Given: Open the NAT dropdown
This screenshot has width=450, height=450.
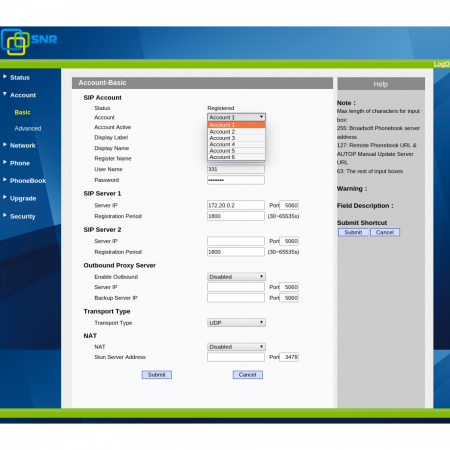Looking at the screenshot, I should [236, 347].
